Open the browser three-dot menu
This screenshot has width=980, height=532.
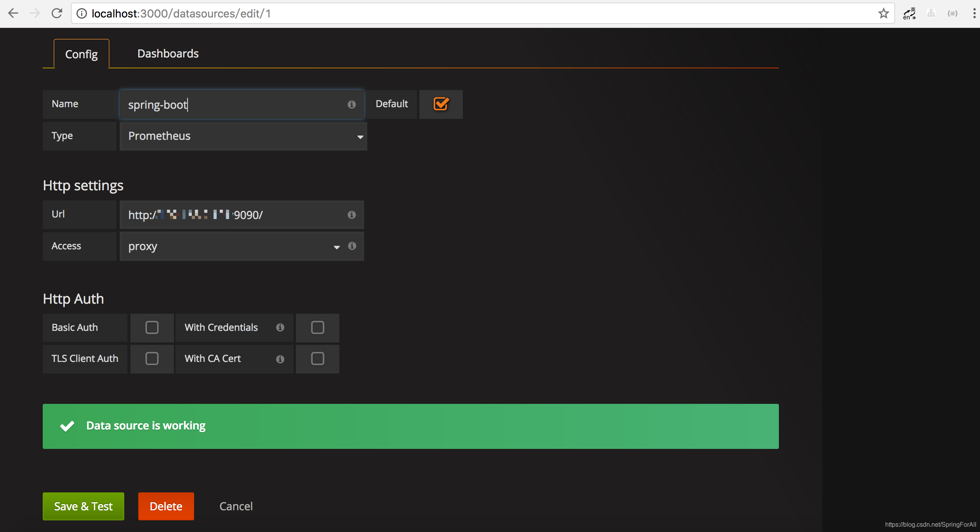pyautogui.click(x=974, y=14)
